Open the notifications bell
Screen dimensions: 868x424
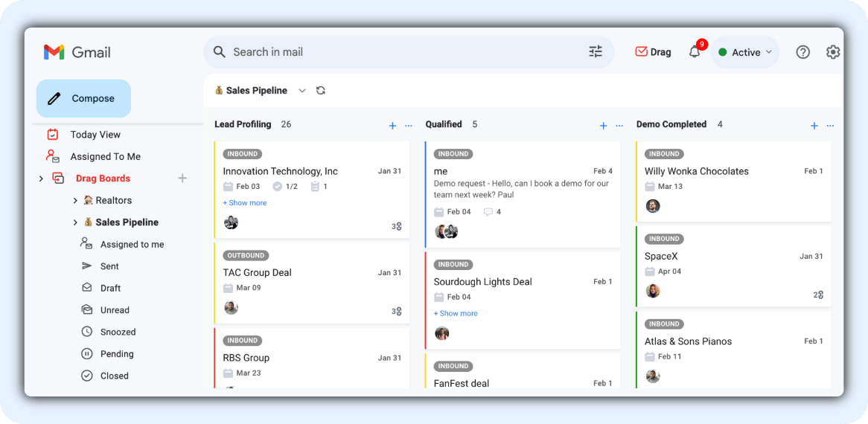695,52
